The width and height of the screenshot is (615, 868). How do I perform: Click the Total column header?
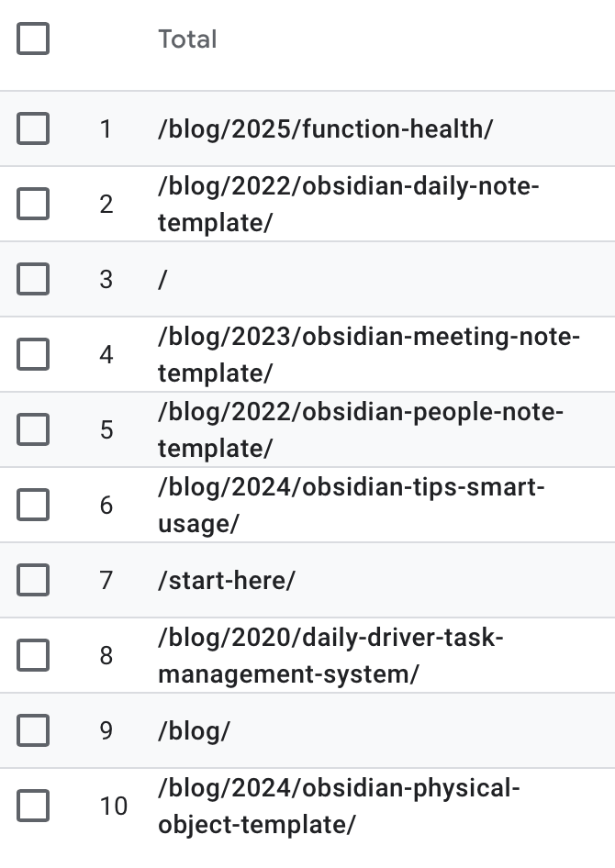click(186, 39)
